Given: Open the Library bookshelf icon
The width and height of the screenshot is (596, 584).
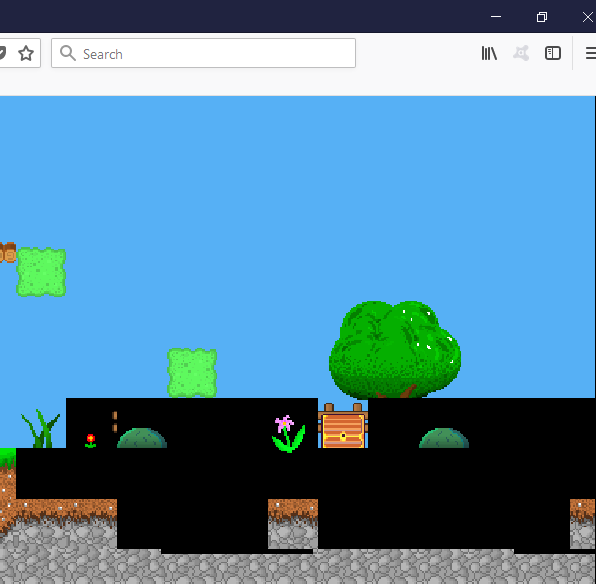Looking at the screenshot, I should (x=489, y=53).
